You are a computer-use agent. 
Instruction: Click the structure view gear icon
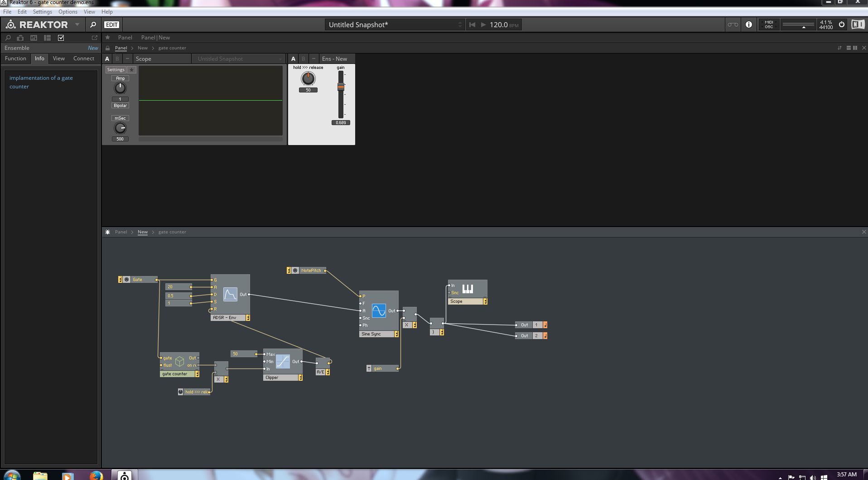click(107, 232)
